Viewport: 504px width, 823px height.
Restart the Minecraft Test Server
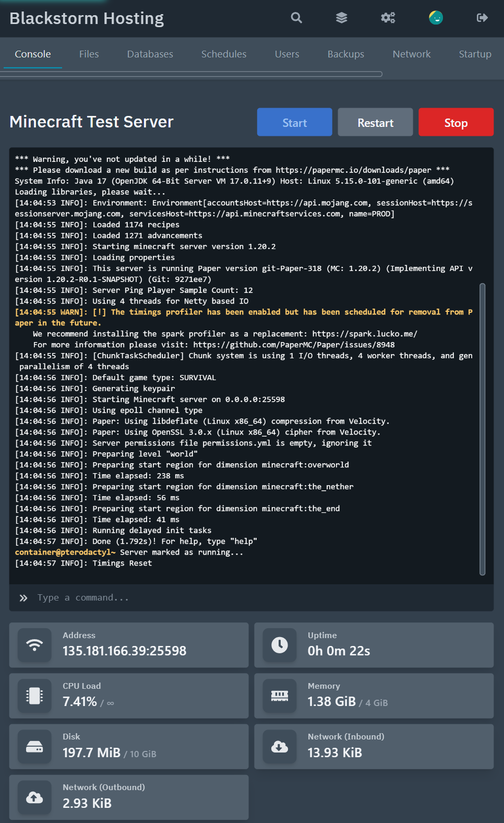(x=376, y=122)
